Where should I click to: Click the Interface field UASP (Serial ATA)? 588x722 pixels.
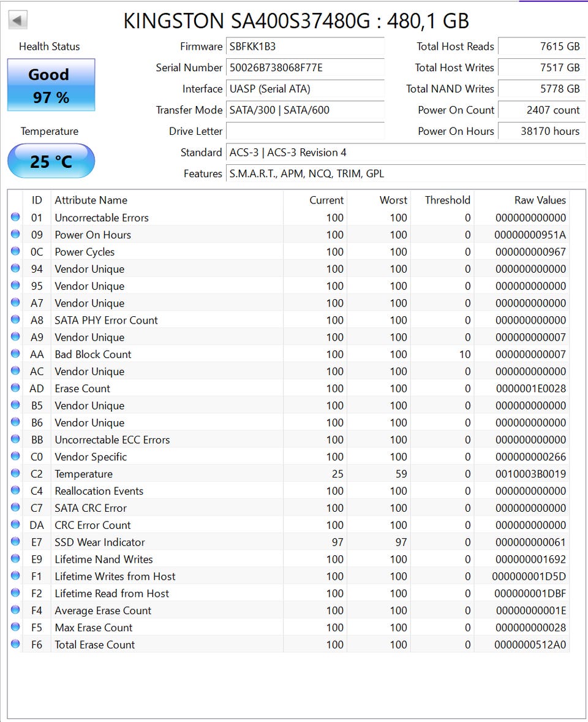(x=305, y=89)
